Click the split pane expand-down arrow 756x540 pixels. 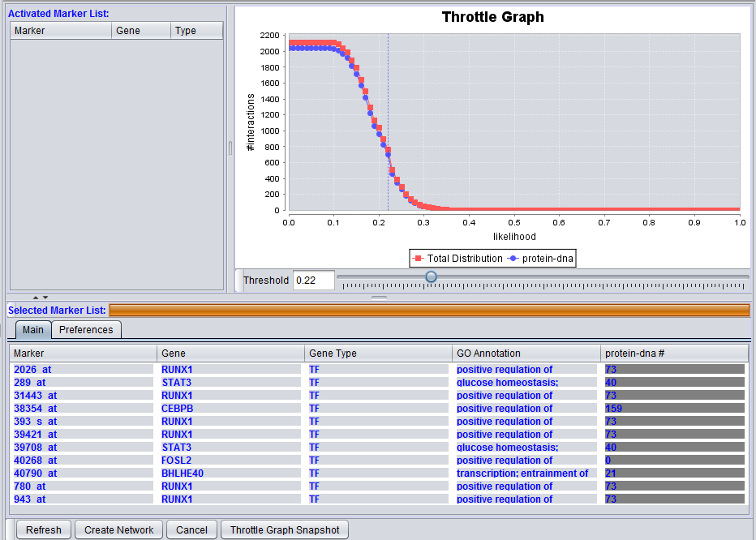coord(45,298)
